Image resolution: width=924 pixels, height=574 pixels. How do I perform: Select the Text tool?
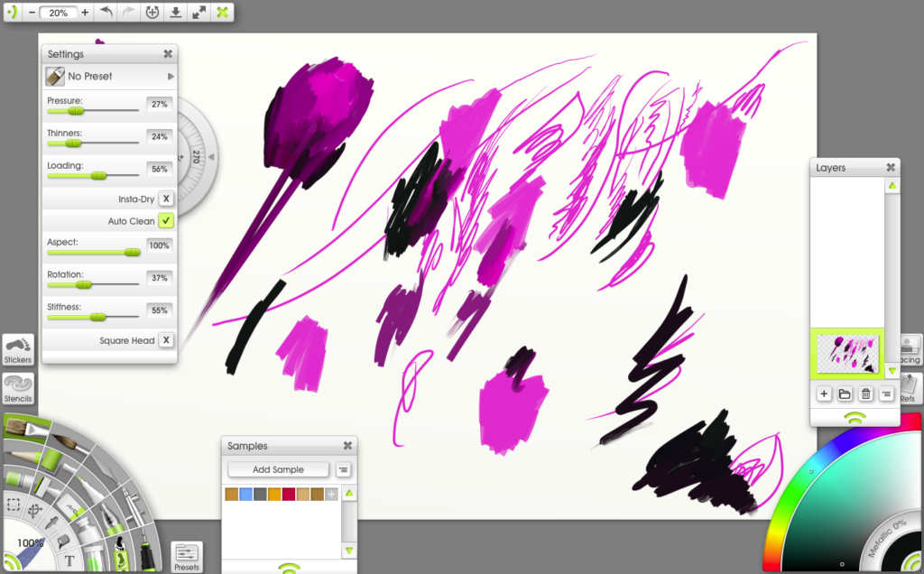click(x=69, y=560)
